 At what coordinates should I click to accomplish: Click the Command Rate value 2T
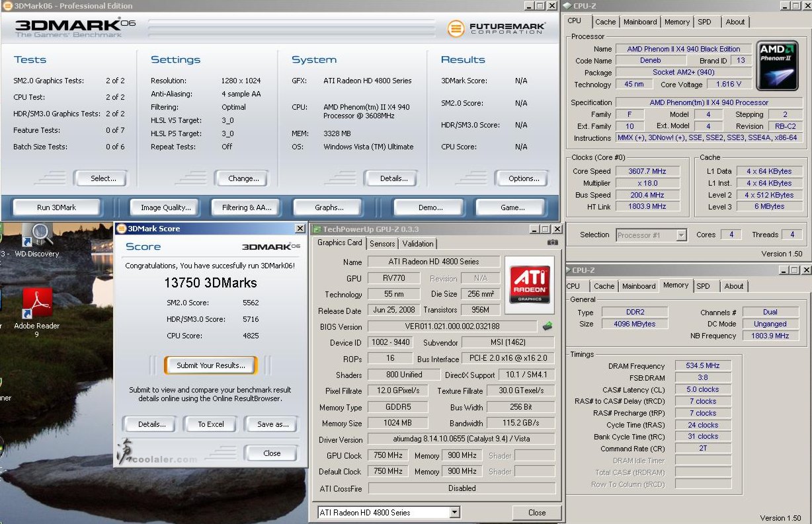703,448
